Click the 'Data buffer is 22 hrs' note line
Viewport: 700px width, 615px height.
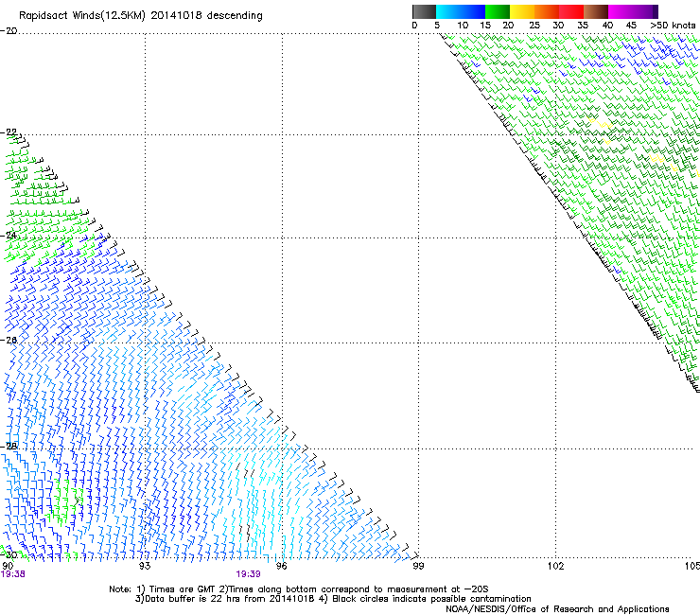point(333,599)
